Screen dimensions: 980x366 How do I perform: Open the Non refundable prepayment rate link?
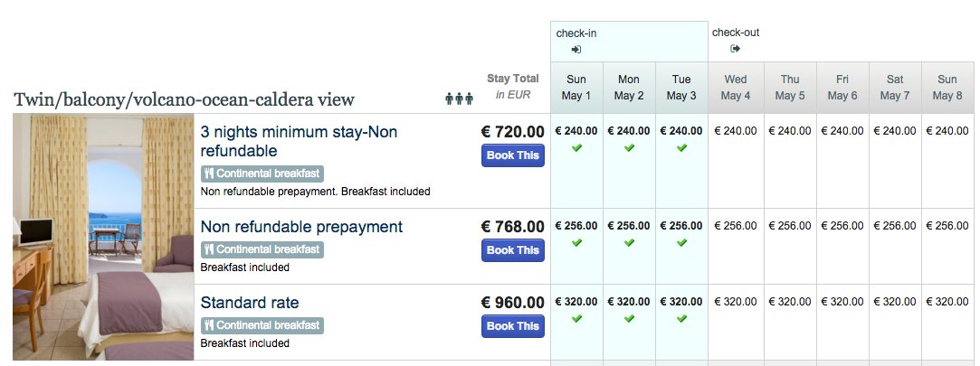pos(300,226)
